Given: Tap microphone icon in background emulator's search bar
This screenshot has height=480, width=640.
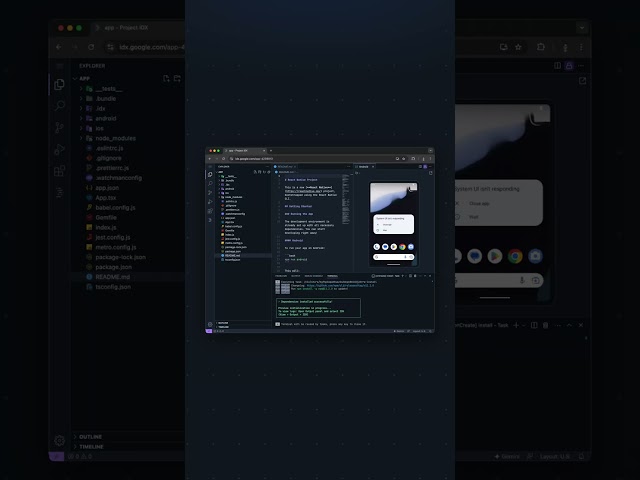Looking at the screenshot, I should tap(522, 280).
